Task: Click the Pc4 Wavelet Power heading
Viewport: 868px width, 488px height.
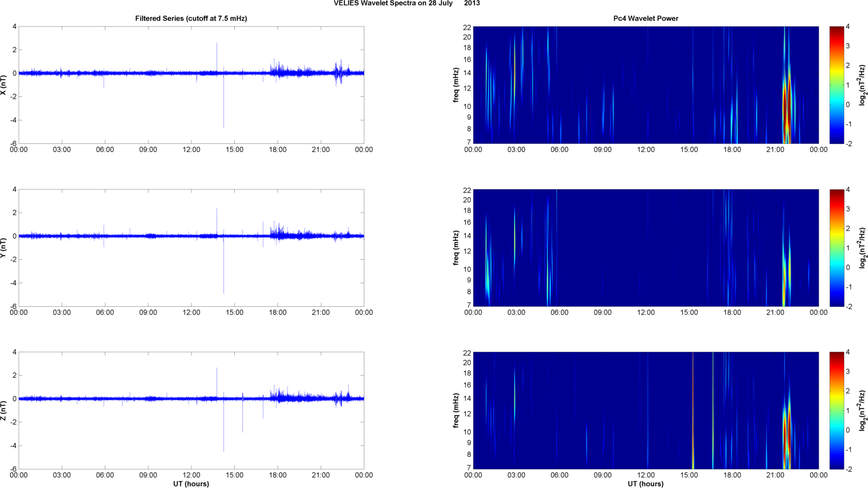Action: (646, 18)
